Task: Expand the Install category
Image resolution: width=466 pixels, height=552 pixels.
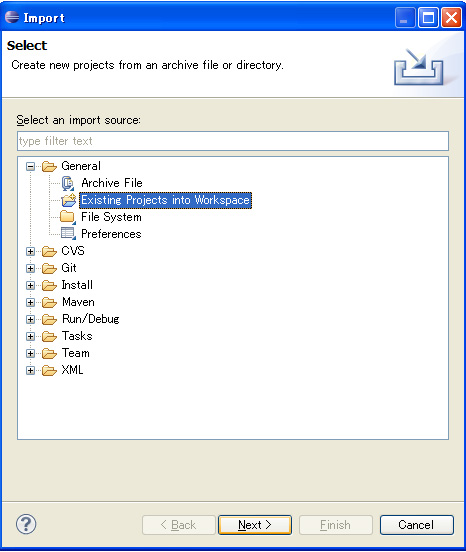Action: click(x=31, y=285)
